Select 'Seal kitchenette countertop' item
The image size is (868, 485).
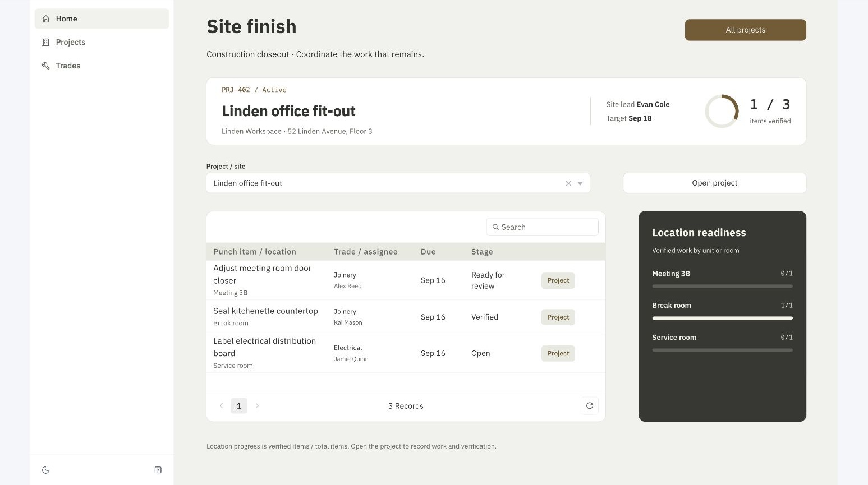265,311
